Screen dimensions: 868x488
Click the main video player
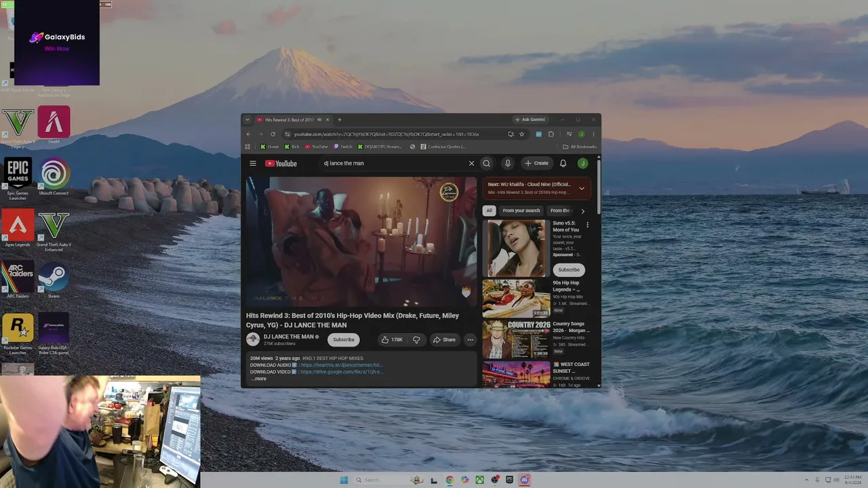click(361, 241)
